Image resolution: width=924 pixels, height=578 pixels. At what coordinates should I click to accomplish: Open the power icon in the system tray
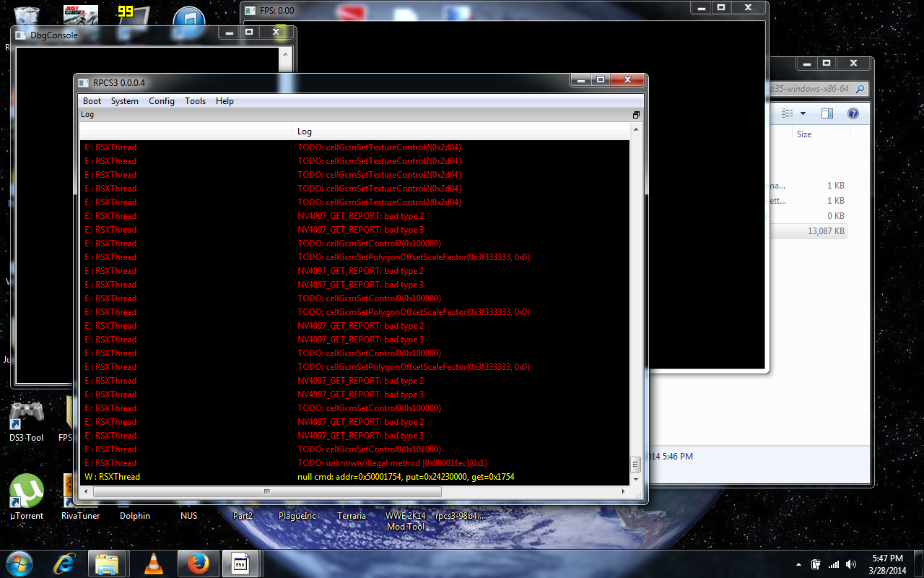(816, 564)
